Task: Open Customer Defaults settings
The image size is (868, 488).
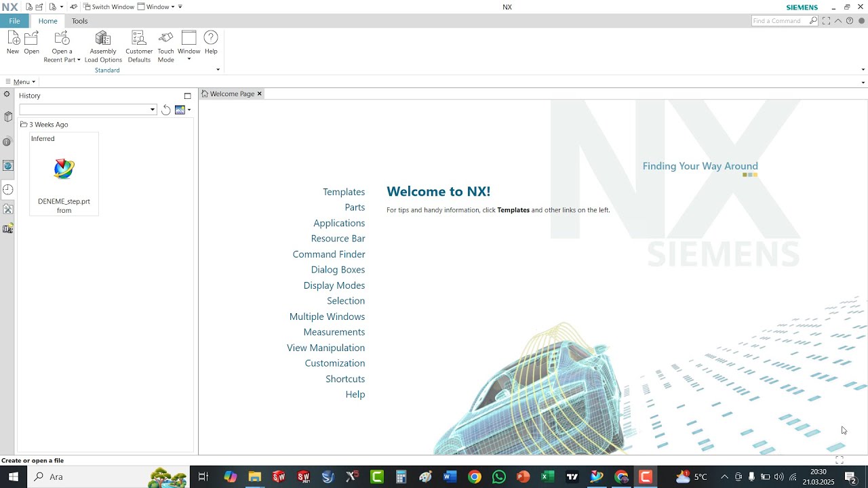Action: pos(139,47)
